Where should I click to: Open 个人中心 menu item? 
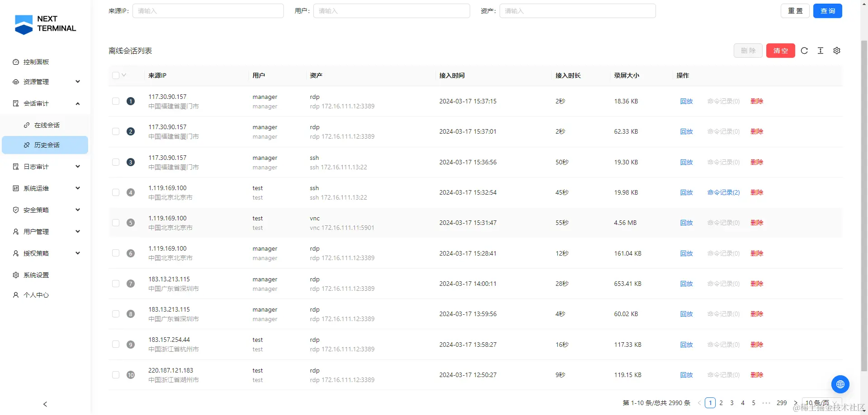tap(45, 295)
